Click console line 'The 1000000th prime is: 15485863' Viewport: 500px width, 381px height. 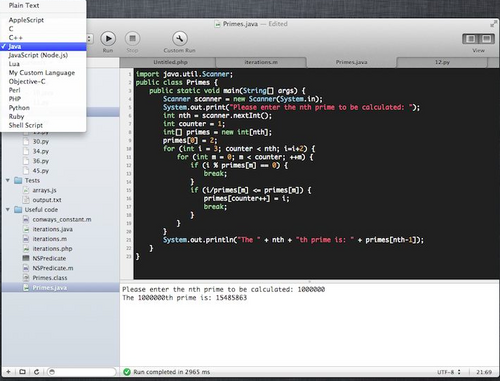185,298
